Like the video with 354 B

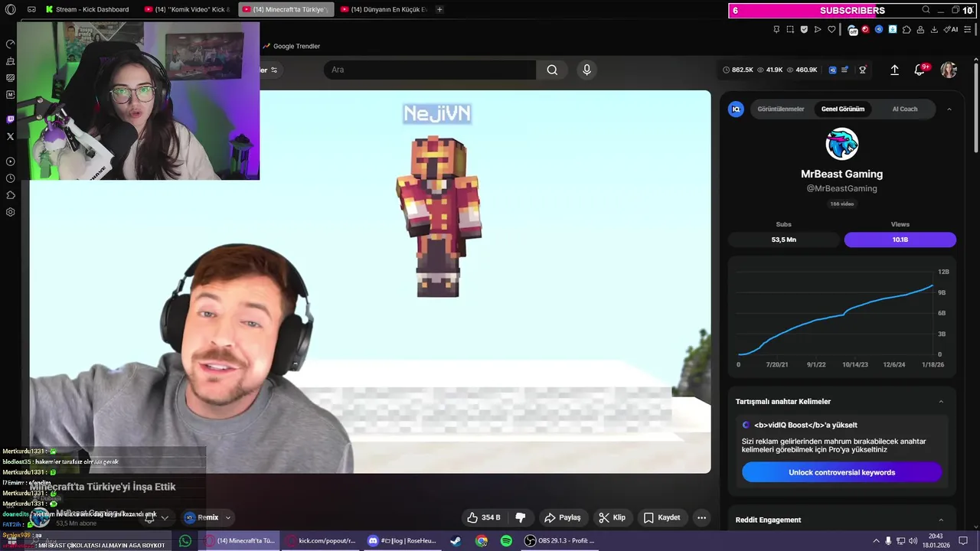coord(484,517)
